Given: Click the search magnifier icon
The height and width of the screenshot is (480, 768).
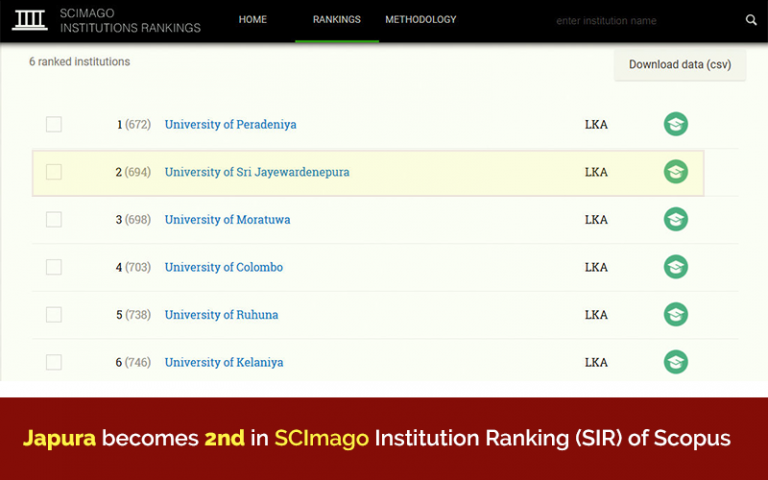Looking at the screenshot, I should 751,20.
